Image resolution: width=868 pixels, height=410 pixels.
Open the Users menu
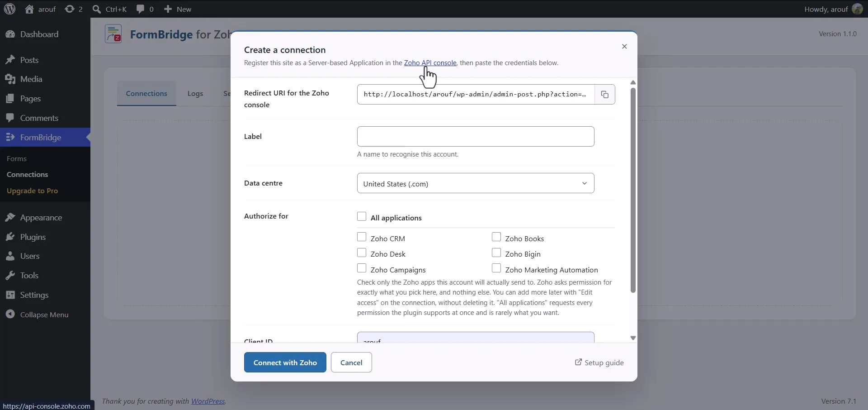point(45,256)
